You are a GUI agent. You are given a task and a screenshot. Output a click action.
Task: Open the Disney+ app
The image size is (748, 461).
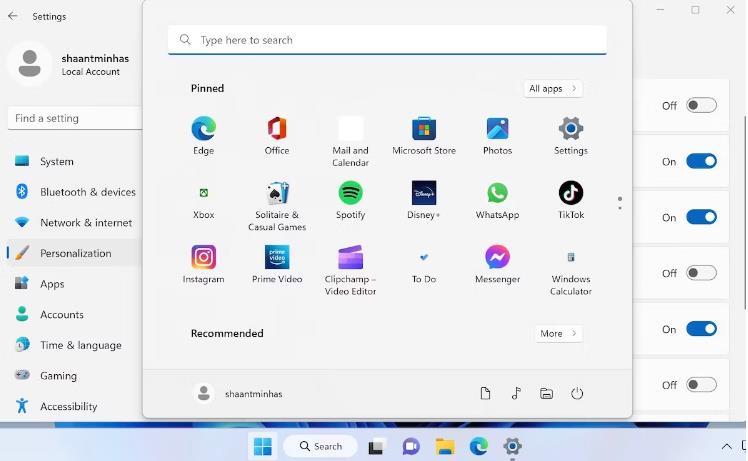pos(424,200)
